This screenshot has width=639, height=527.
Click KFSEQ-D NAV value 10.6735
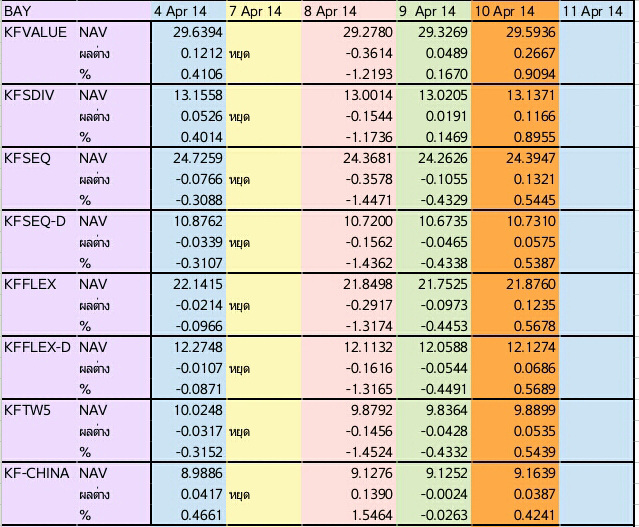point(443,221)
